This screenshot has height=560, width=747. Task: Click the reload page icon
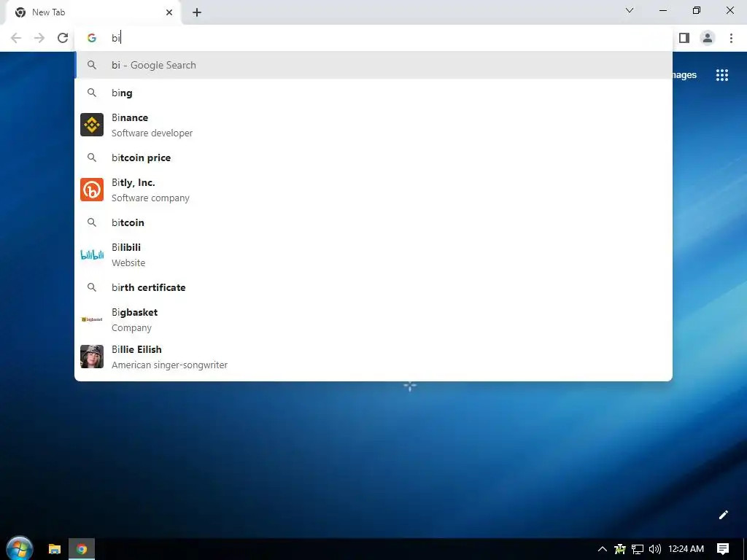(63, 38)
